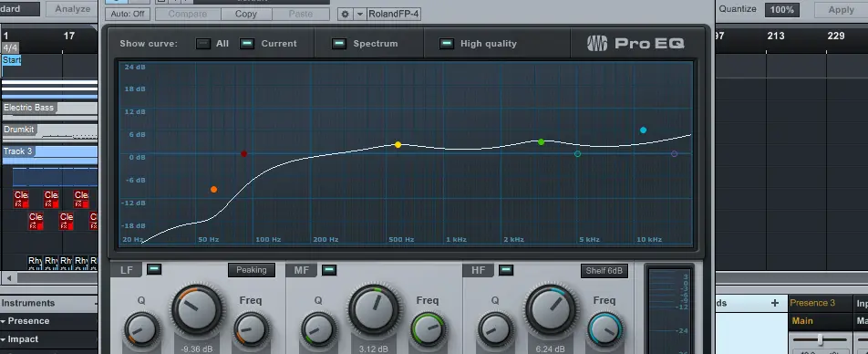Click the HF Q knob

495,329
